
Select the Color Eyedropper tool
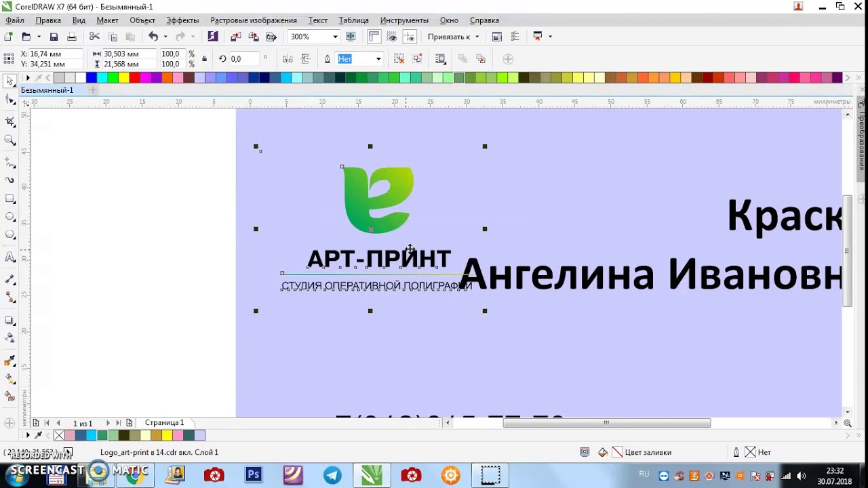pos(10,360)
